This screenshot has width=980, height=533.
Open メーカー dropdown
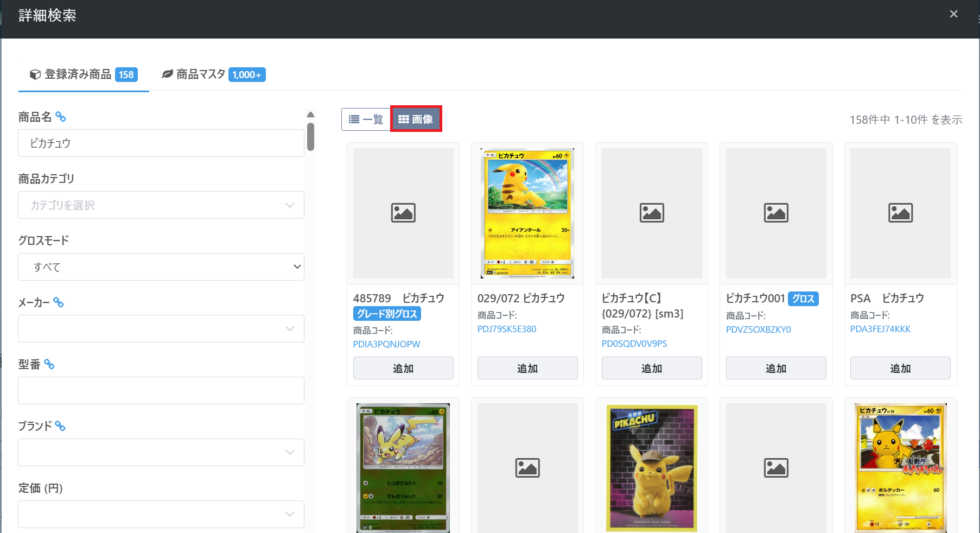pos(161,329)
